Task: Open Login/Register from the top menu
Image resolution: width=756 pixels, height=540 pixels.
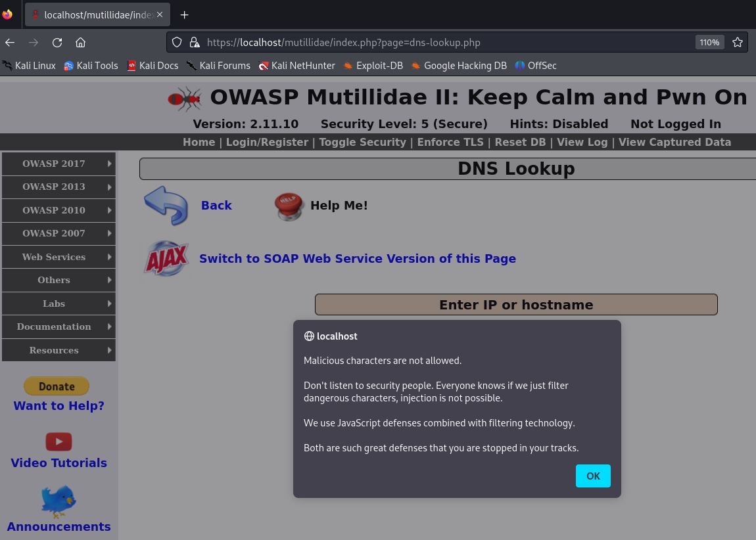Action: coord(267,142)
